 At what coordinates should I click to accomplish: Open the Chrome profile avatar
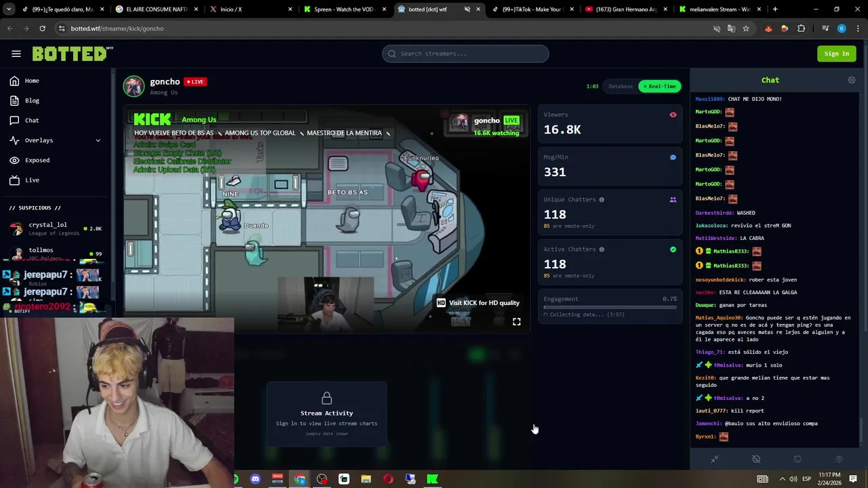pyautogui.click(x=842, y=28)
